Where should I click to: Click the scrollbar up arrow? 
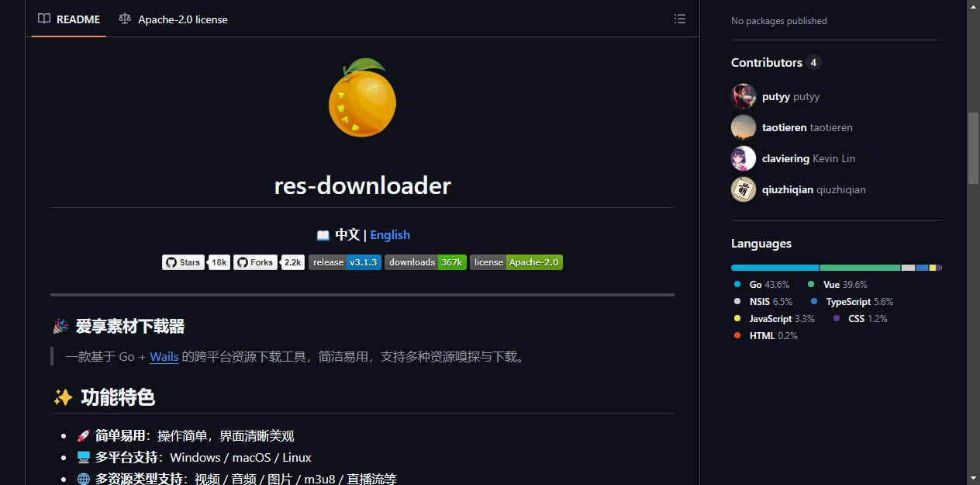tap(973, 6)
